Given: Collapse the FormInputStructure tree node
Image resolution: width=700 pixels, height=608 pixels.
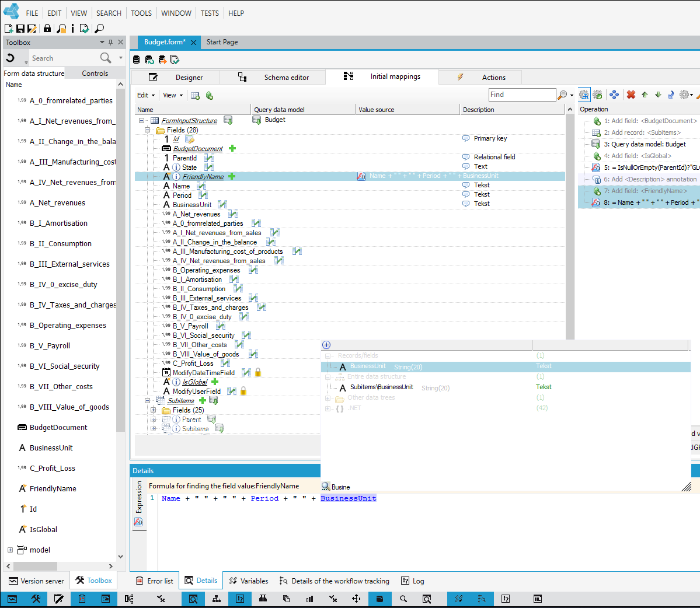Looking at the screenshot, I should 141,120.
